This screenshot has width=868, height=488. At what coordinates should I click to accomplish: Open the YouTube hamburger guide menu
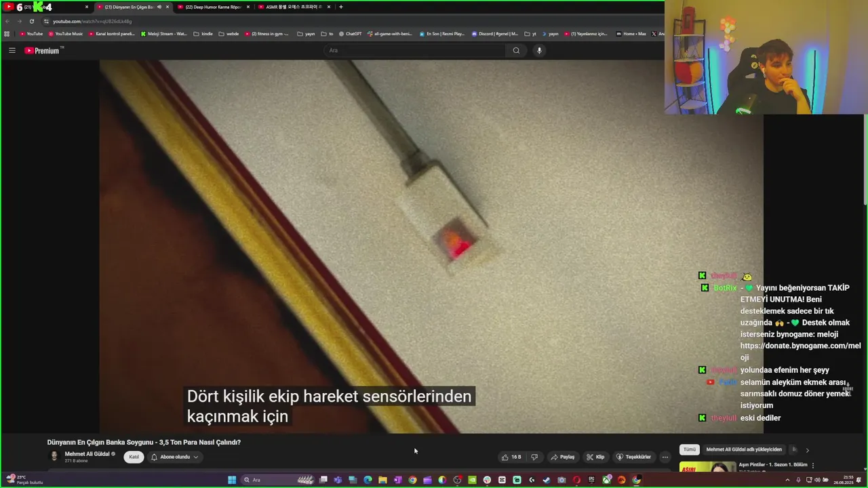[12, 50]
